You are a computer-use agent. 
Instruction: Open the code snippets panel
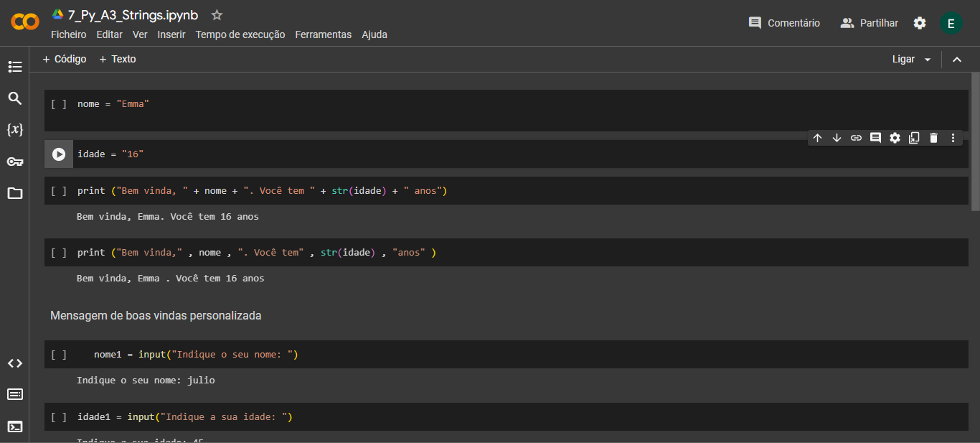(15, 363)
